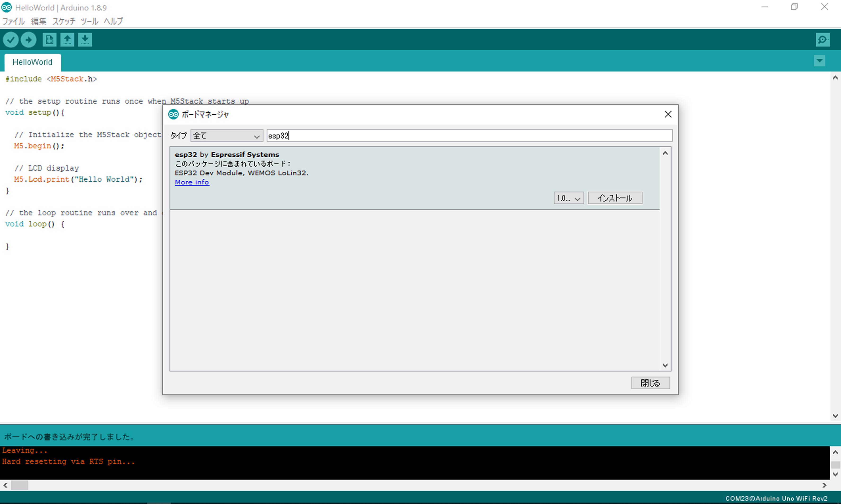Viewport: 841px width, 504px height.
Task: Open the Serial Monitor magnifier icon
Action: [x=823, y=40]
